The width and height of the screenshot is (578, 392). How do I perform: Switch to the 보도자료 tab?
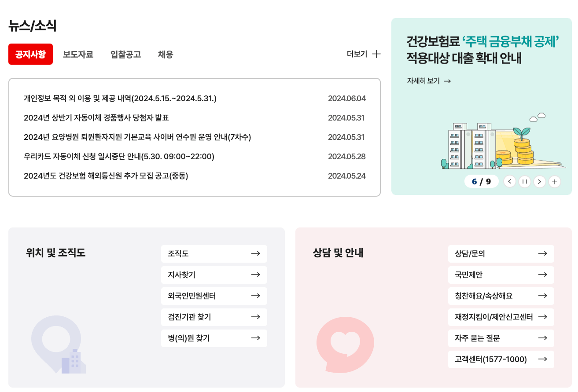click(78, 54)
